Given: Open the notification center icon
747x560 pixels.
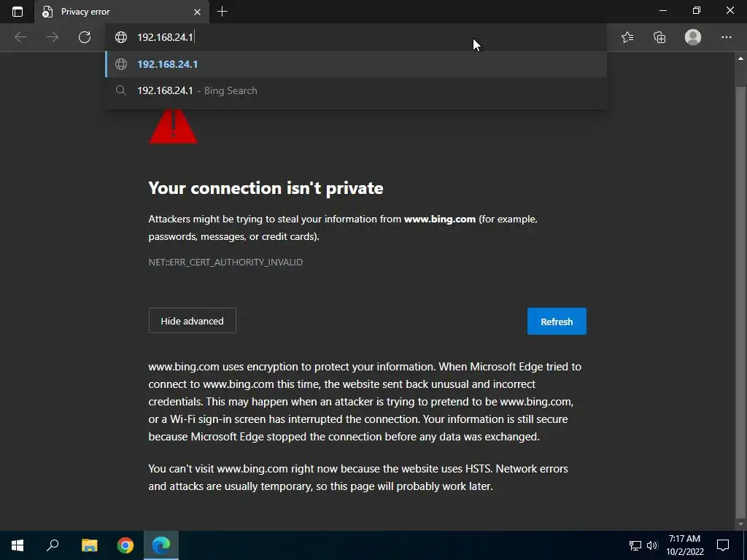Looking at the screenshot, I should click(x=723, y=545).
